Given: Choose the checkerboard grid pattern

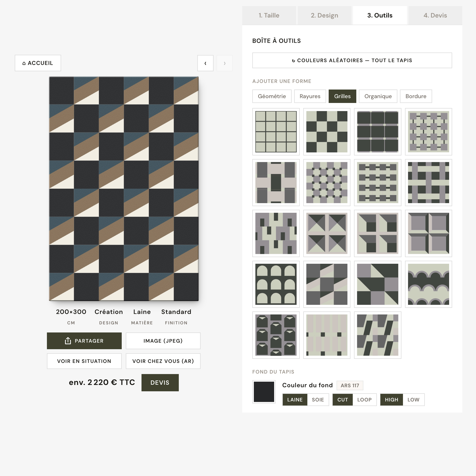Looking at the screenshot, I should (x=327, y=132).
